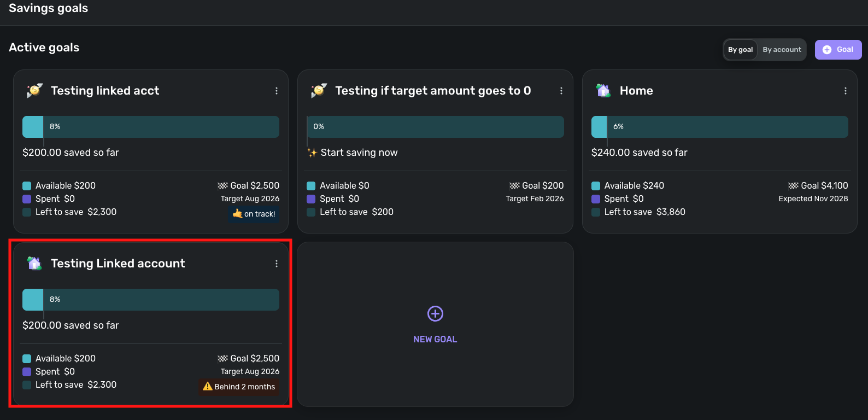Click the sparkle icon beside Start saving now
This screenshot has width=868, height=420.
click(312, 153)
